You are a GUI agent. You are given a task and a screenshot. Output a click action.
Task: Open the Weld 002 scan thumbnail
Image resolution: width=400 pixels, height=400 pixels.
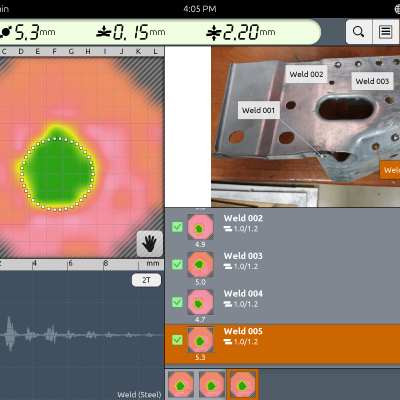tap(200, 227)
